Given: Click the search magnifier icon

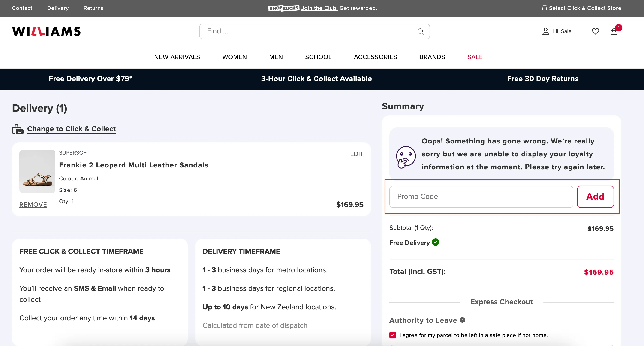Looking at the screenshot, I should (421, 31).
